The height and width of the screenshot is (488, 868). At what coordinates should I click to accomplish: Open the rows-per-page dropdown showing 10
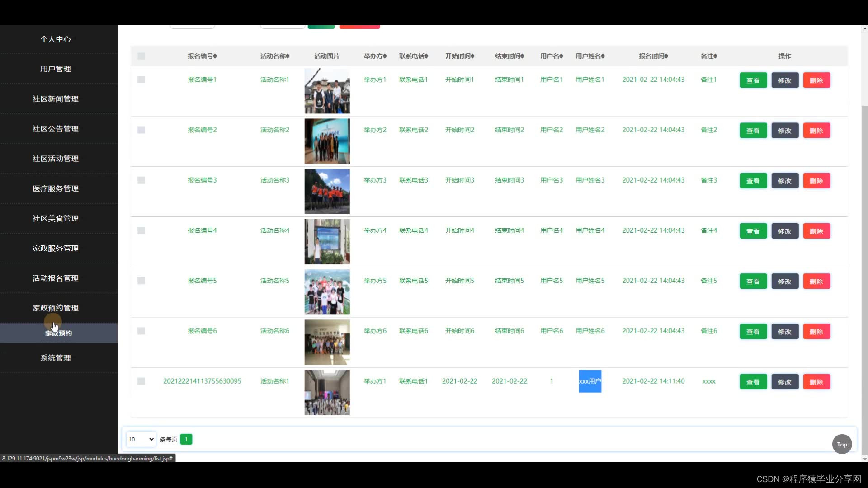[x=141, y=439]
